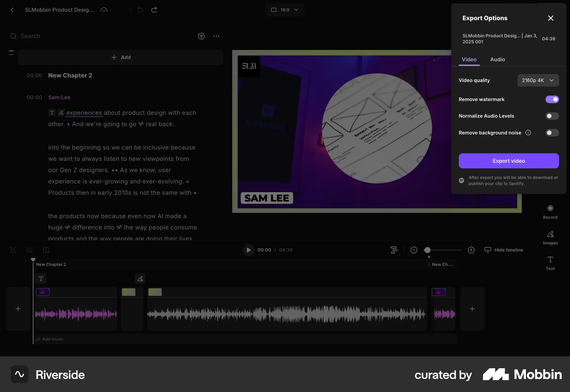Click the filter icon next to search
The height and width of the screenshot is (392, 570).
tap(202, 36)
